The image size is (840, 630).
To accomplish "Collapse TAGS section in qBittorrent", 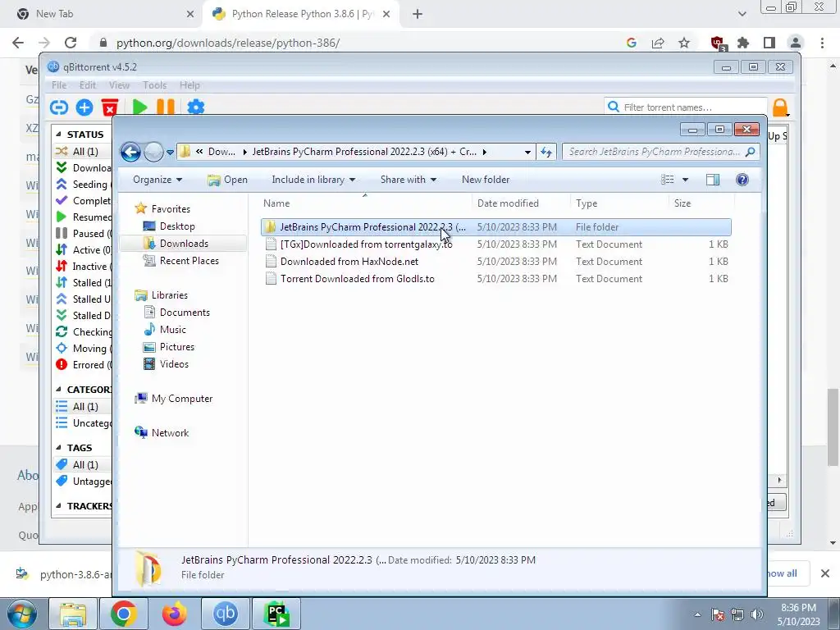I will point(58,448).
